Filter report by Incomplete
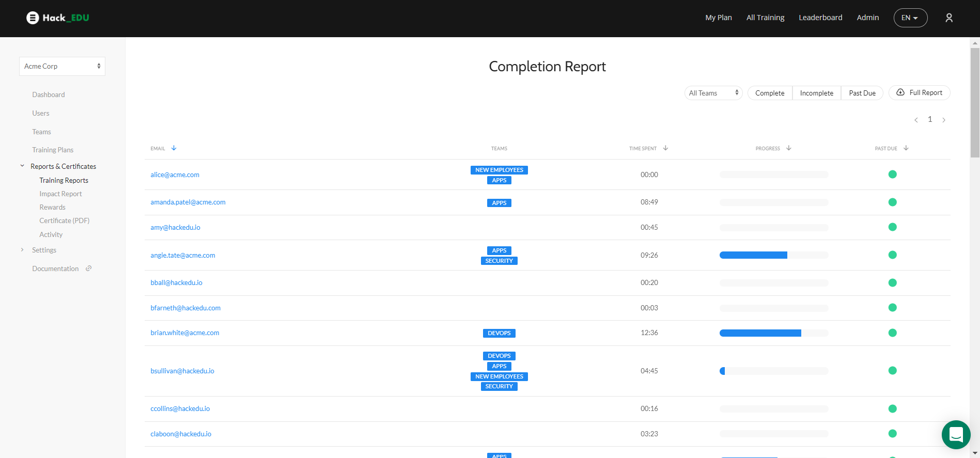980x458 pixels. 816,93
